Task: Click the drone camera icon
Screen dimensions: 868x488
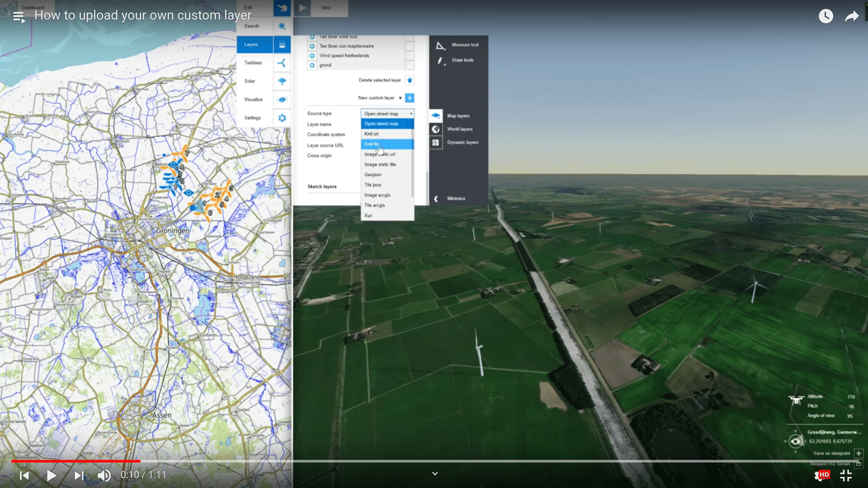Action: (796, 400)
